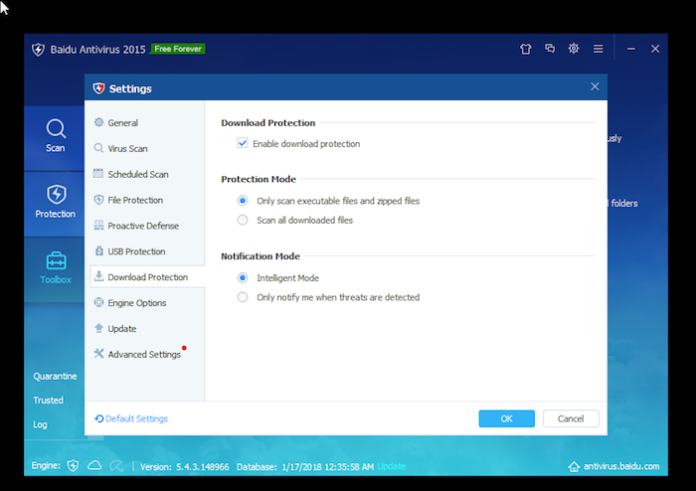Open the Toolbox section in left sidebar
The image size is (696, 491).
tap(55, 268)
